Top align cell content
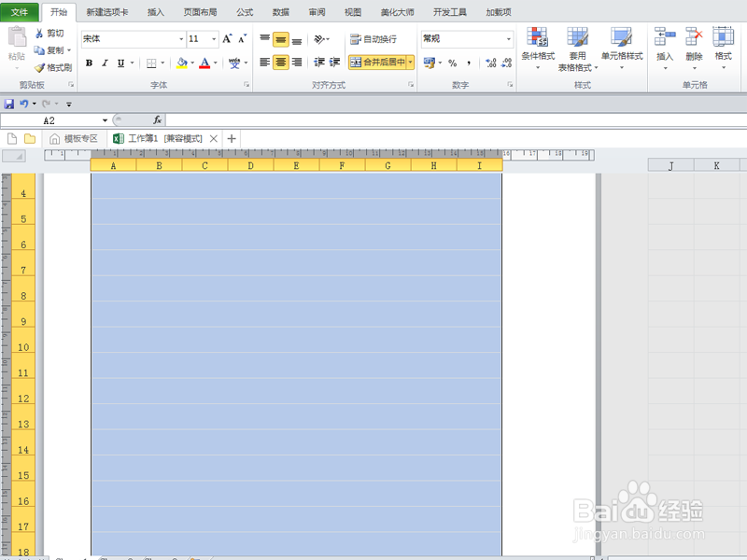Screen dimensions: 747x560 (265, 38)
